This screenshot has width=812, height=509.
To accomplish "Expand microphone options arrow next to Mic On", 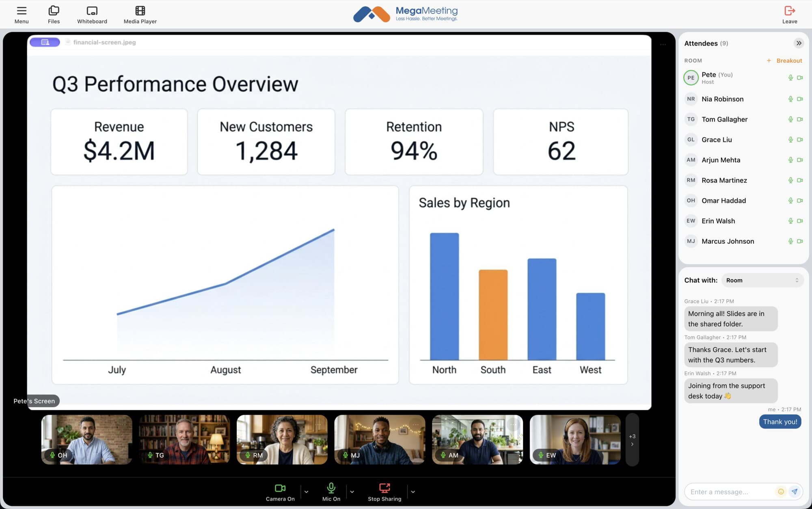I will pos(352,492).
